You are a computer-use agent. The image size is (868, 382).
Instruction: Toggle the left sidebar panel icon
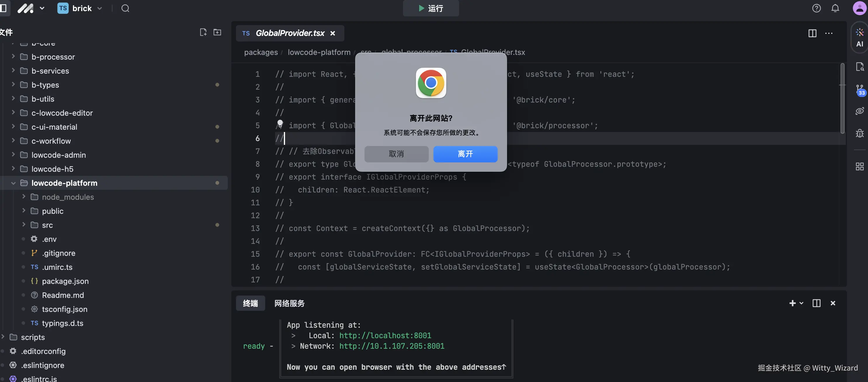click(x=4, y=8)
